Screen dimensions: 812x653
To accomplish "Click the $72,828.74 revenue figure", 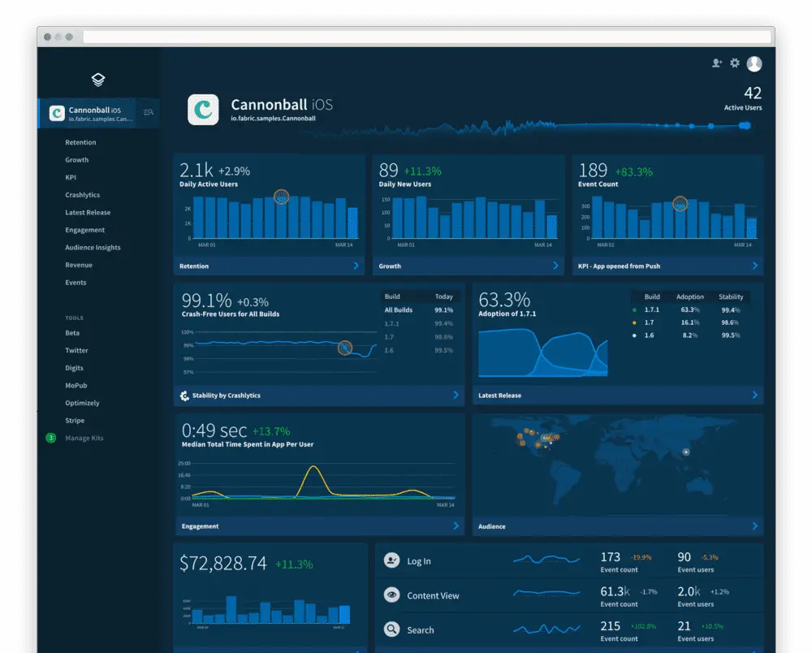I will point(223,564).
